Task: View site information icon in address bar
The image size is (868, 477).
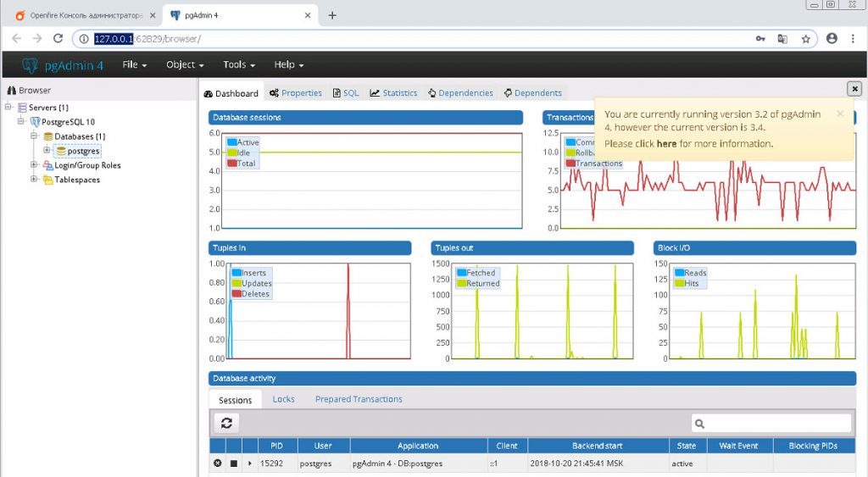Action: pos(84,39)
